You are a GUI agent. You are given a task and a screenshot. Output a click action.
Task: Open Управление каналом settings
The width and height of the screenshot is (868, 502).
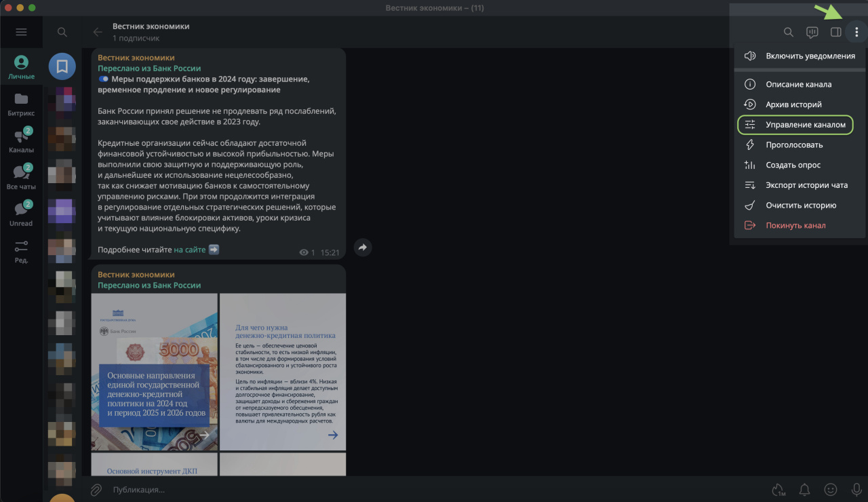tap(795, 125)
